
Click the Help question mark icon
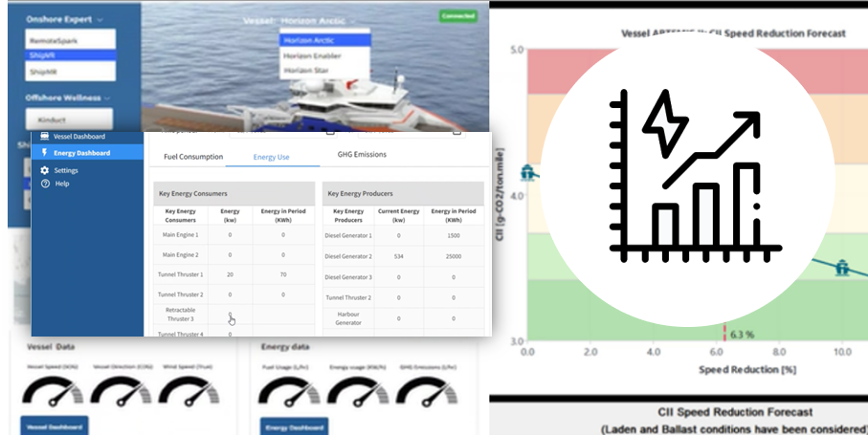coord(44,184)
